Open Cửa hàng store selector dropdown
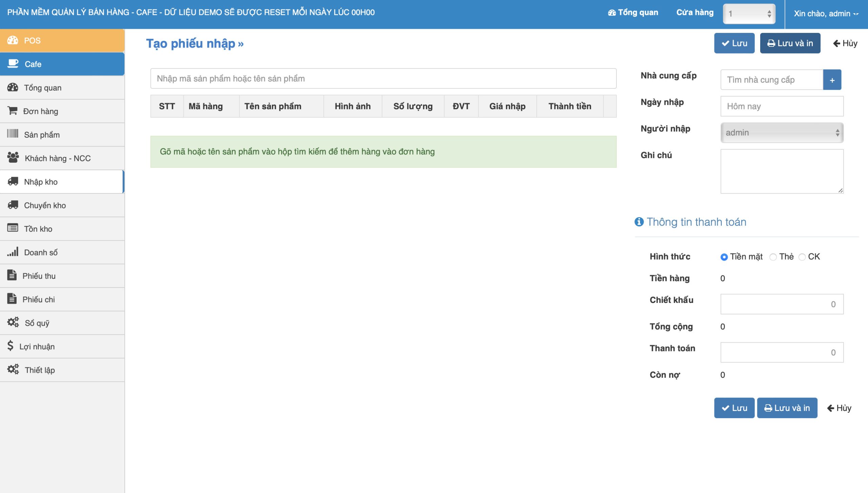Screen dimensions: 868x493 (749, 14)
